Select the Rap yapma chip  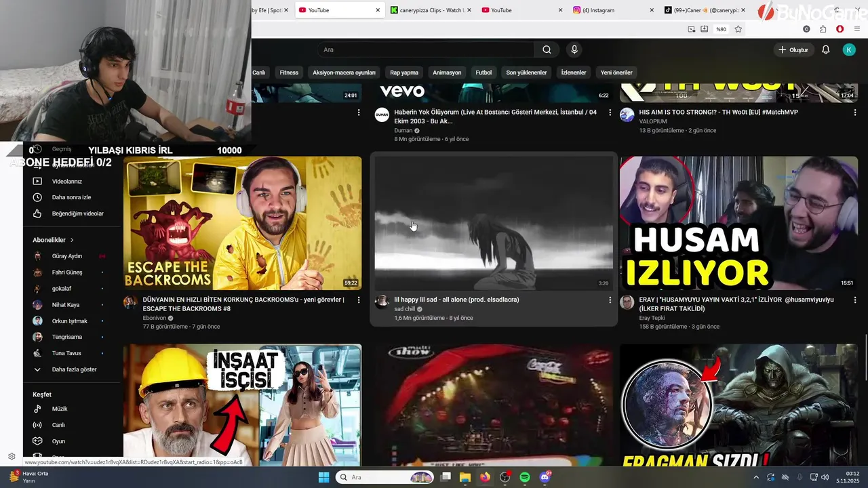pos(404,73)
